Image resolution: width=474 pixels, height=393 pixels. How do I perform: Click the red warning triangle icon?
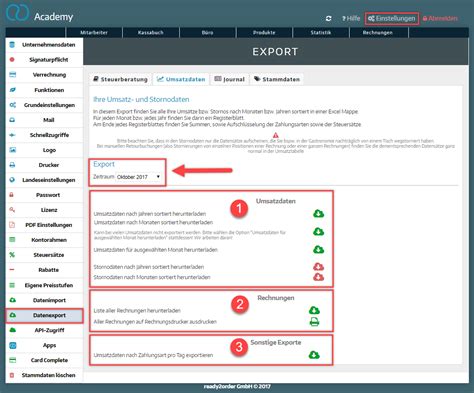click(x=276, y=135)
